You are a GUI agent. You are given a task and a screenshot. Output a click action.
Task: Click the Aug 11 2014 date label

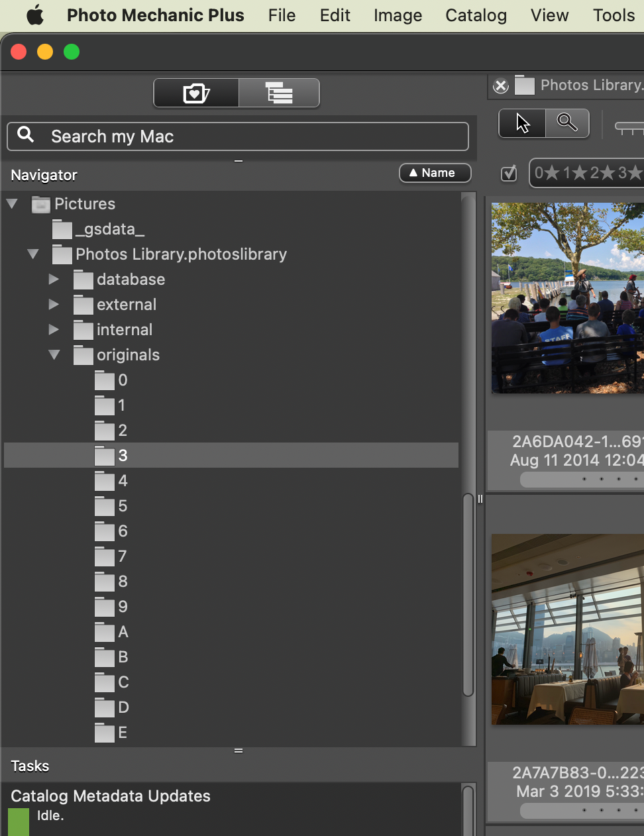pos(576,460)
